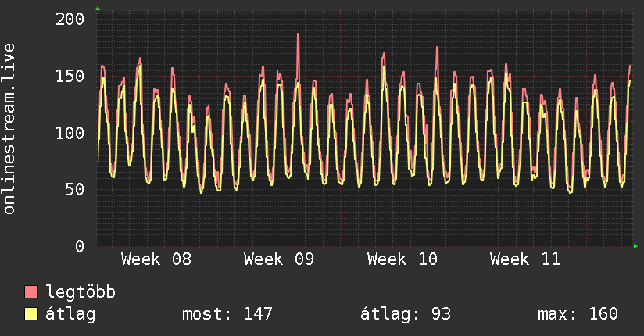This screenshot has height=336, width=644.
Task: Select the 'most: 147' statistic
Action: [227, 314]
